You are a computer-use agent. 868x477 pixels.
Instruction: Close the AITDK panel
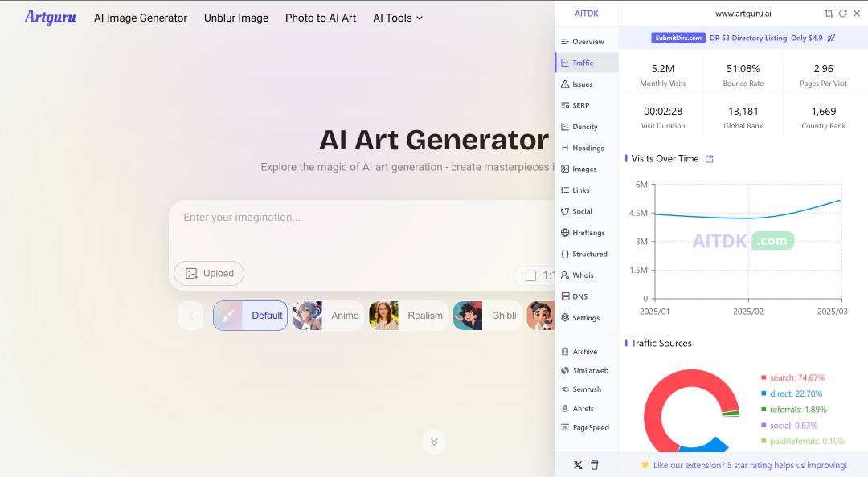pos(857,14)
